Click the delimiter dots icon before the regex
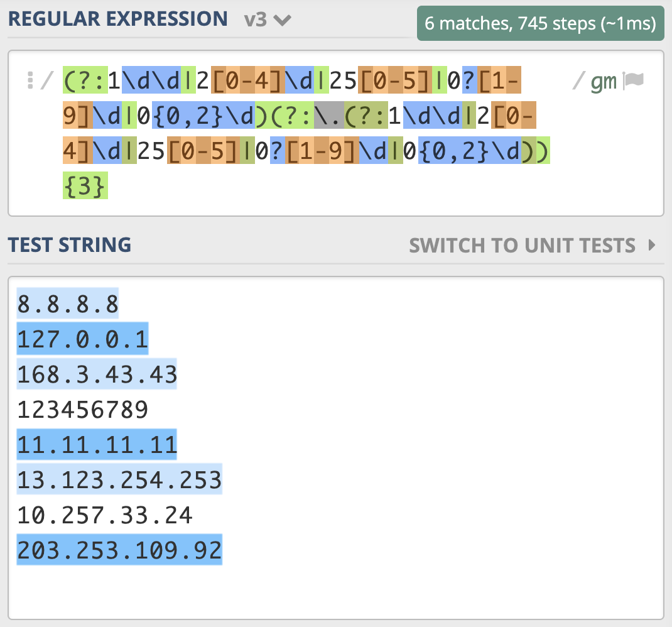Image resolution: width=672 pixels, height=627 pixels. [28, 81]
